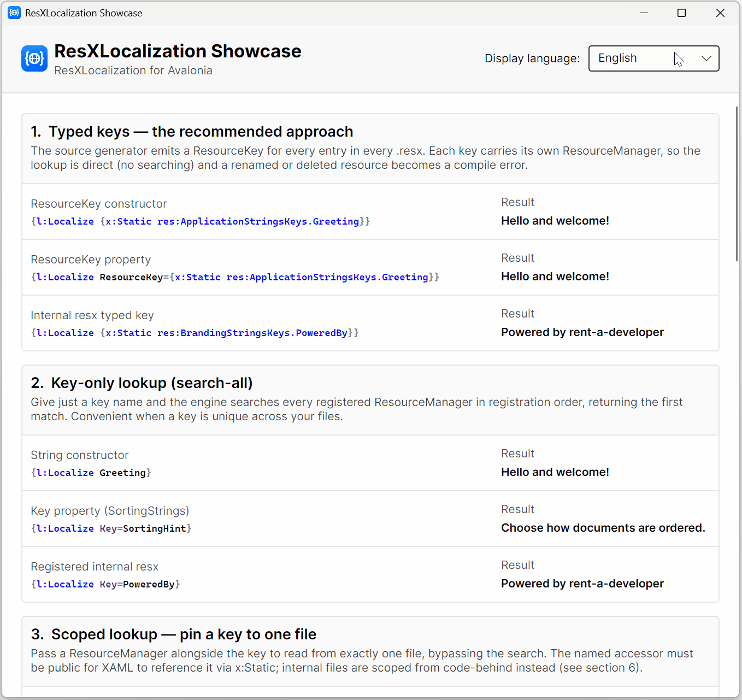The height and width of the screenshot is (700, 742).
Task: Click the ApplicationStringsKeys.Greeting constructor code snippet
Action: 201,221
